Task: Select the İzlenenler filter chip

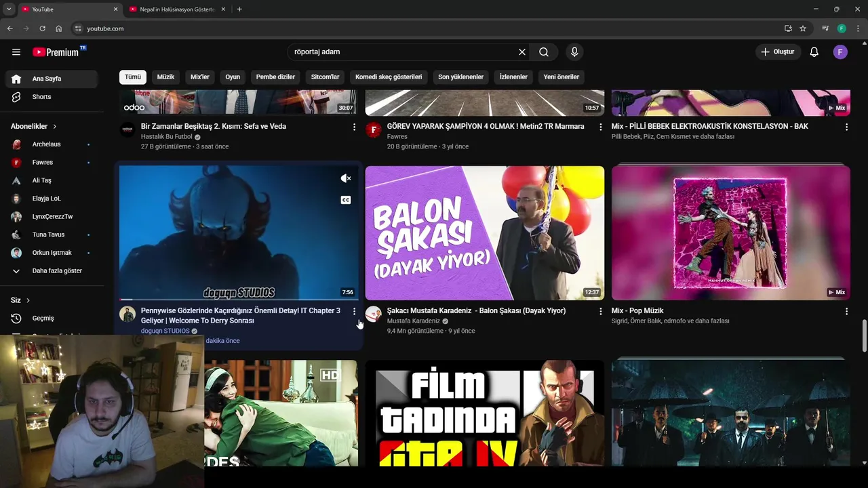Action: (x=513, y=77)
